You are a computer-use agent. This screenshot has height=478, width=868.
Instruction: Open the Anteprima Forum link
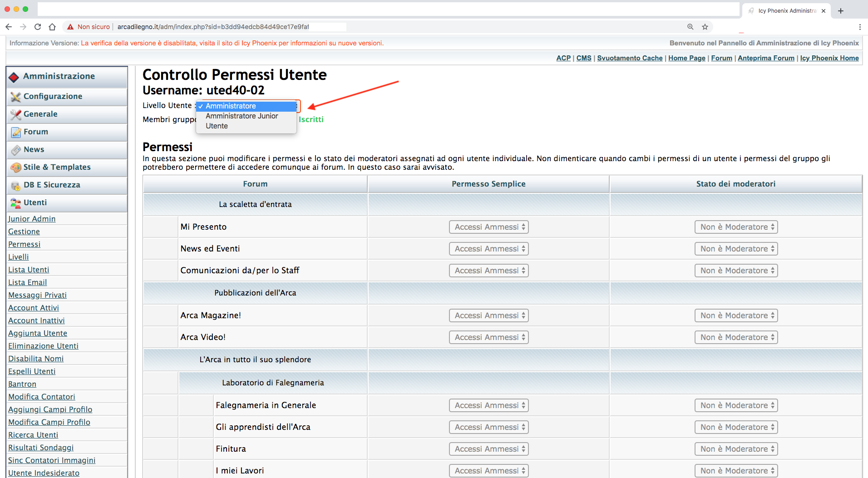[x=765, y=58]
